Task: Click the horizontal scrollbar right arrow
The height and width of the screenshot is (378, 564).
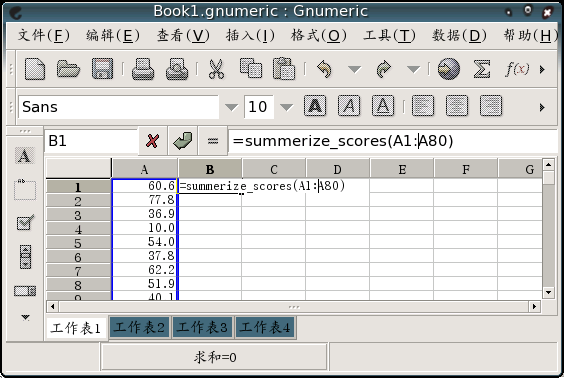Action: 534,307
